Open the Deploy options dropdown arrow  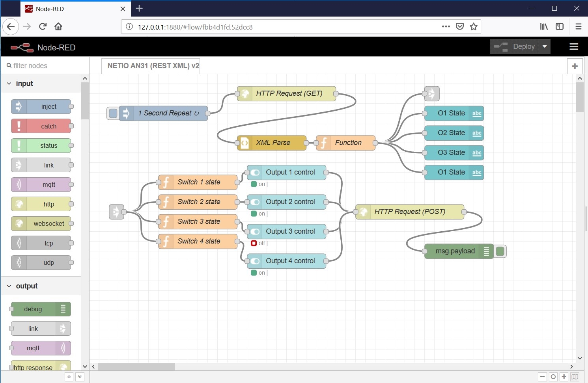point(545,46)
